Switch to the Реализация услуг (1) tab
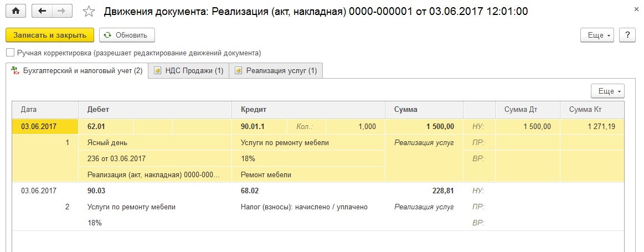Screen dimensions: 644x252 (x=276, y=71)
